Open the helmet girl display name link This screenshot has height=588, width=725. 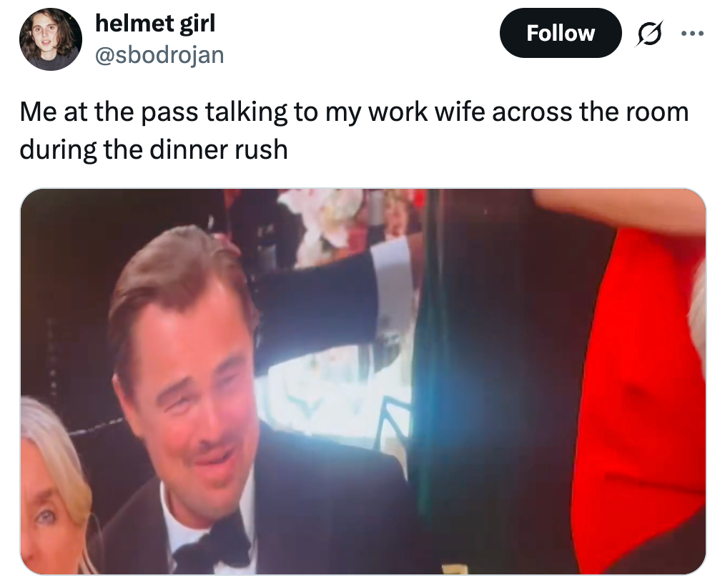point(155,23)
